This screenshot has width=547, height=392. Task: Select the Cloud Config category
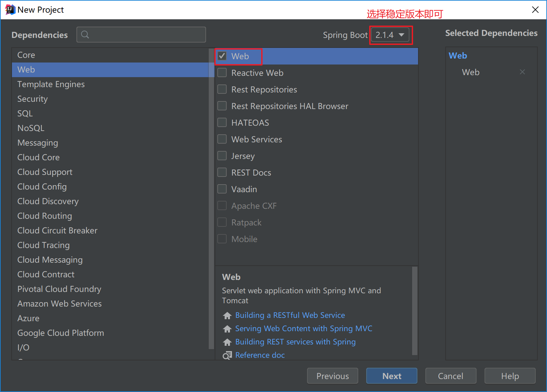click(x=110, y=187)
